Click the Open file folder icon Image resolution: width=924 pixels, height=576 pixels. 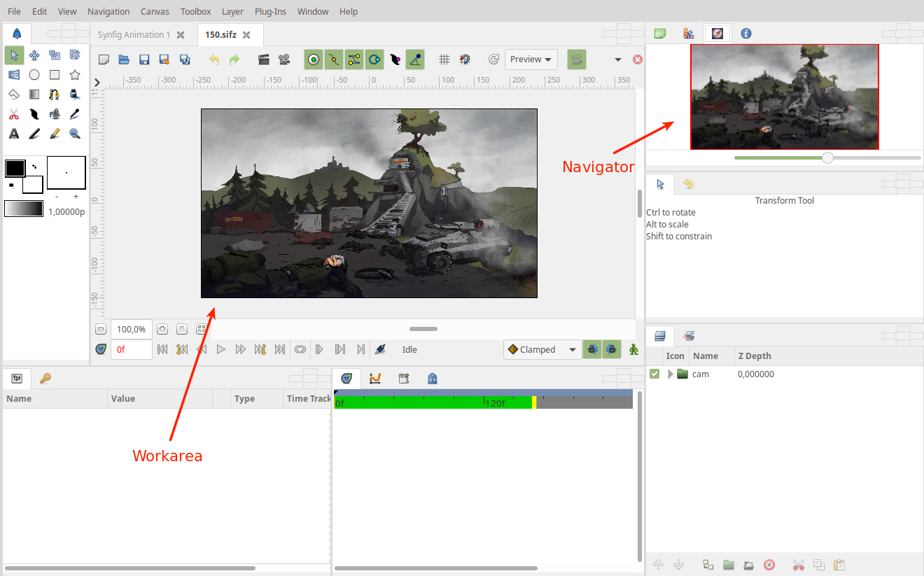coord(124,59)
